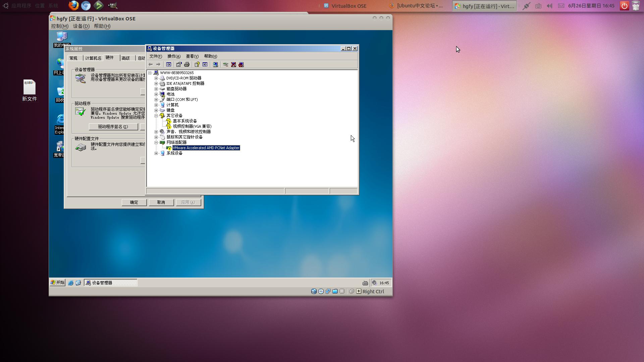Viewport: 644px width, 362px height.
Task: Click the 设备管理器 taskbar button
Action: pos(111,283)
